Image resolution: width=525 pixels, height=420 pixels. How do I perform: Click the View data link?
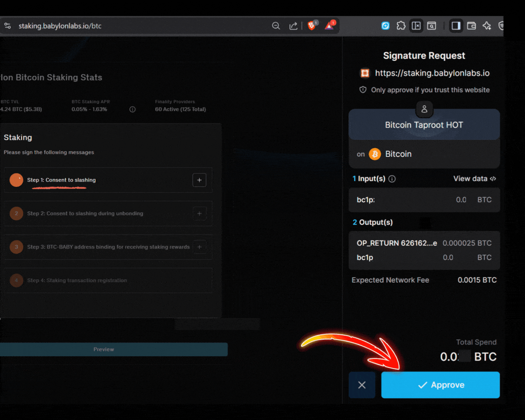pos(475,179)
